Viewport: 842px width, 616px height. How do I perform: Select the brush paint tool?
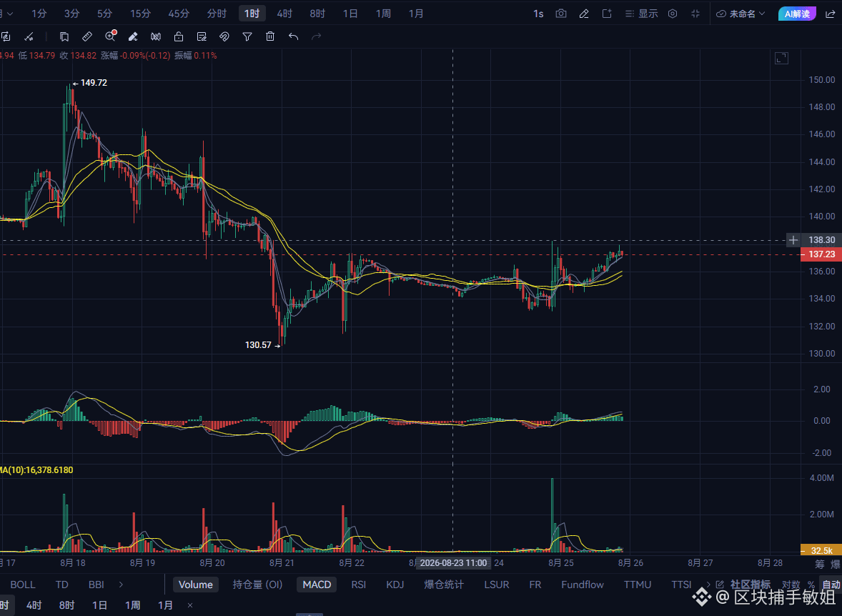point(133,36)
